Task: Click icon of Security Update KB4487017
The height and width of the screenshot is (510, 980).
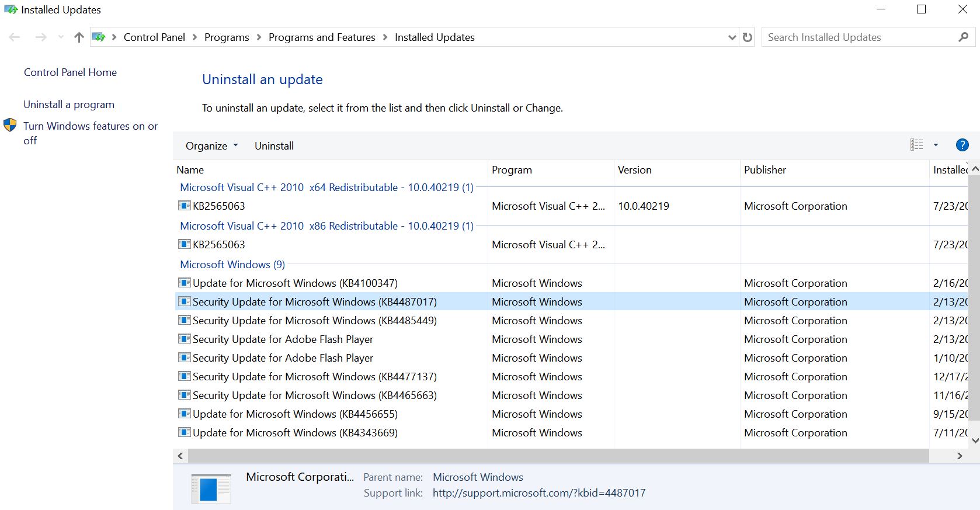Action: click(x=185, y=301)
